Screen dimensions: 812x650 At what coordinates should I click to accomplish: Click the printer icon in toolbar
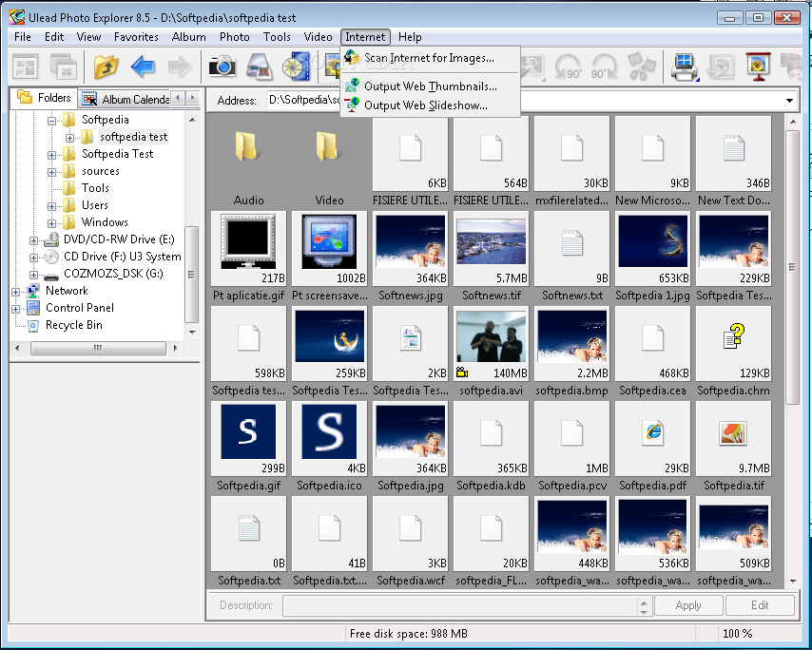[x=685, y=67]
